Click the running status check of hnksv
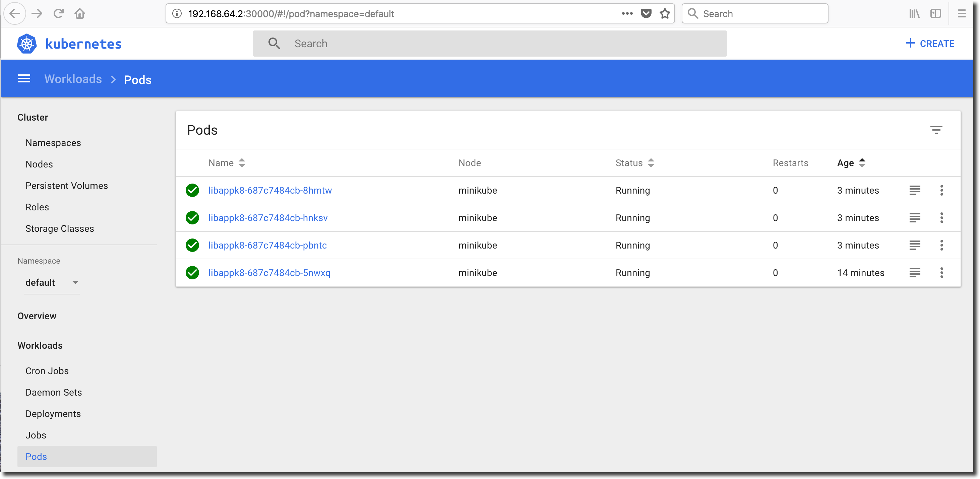Viewport: 980px width, 479px height. pyautogui.click(x=192, y=217)
